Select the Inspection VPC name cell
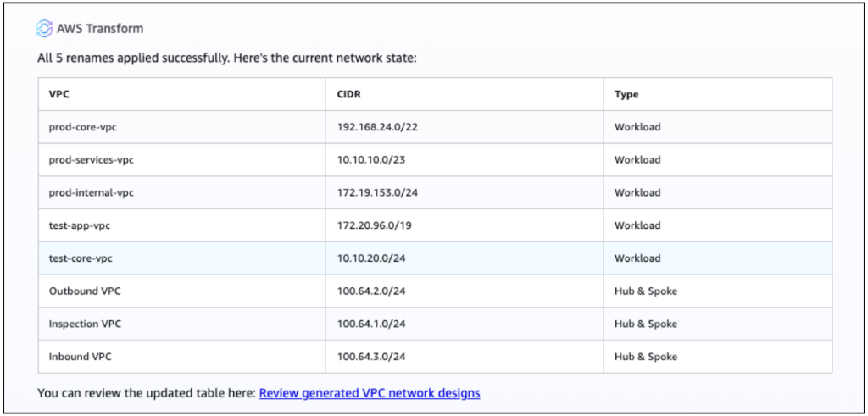 click(181, 324)
